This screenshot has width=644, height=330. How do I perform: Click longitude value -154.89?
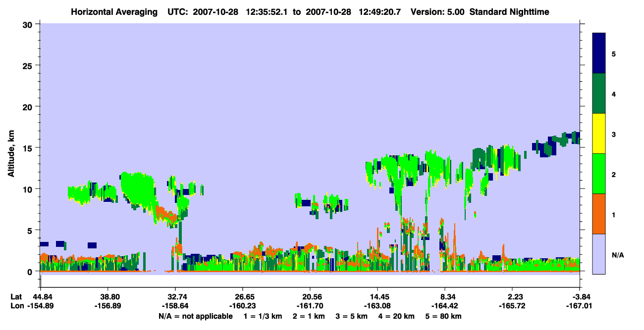click(40, 306)
